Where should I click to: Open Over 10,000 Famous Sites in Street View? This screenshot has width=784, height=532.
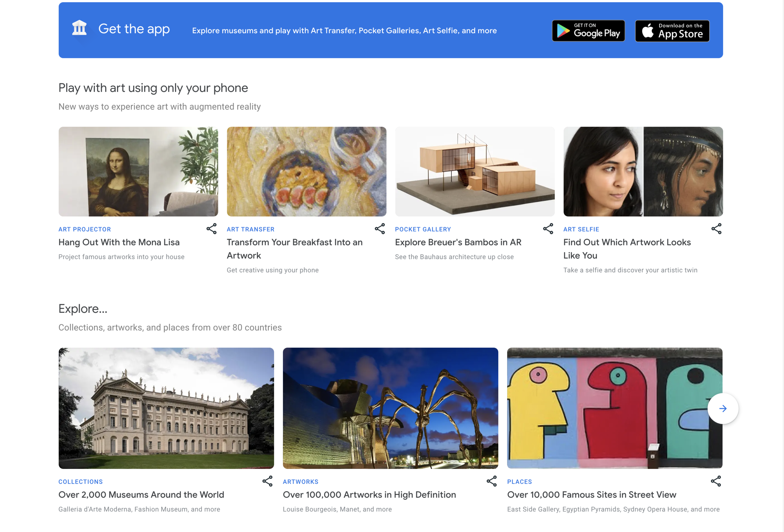pyautogui.click(x=592, y=495)
